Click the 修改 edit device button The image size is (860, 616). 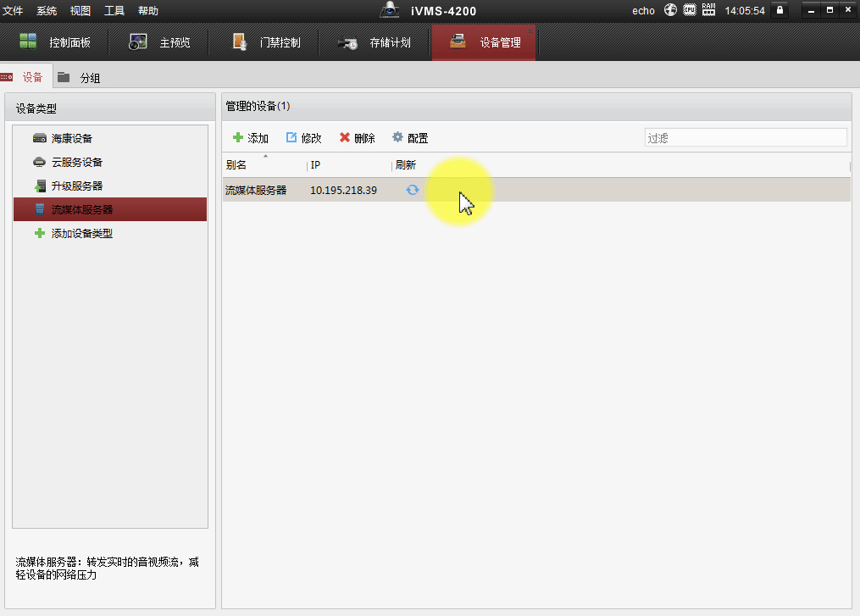(x=303, y=138)
